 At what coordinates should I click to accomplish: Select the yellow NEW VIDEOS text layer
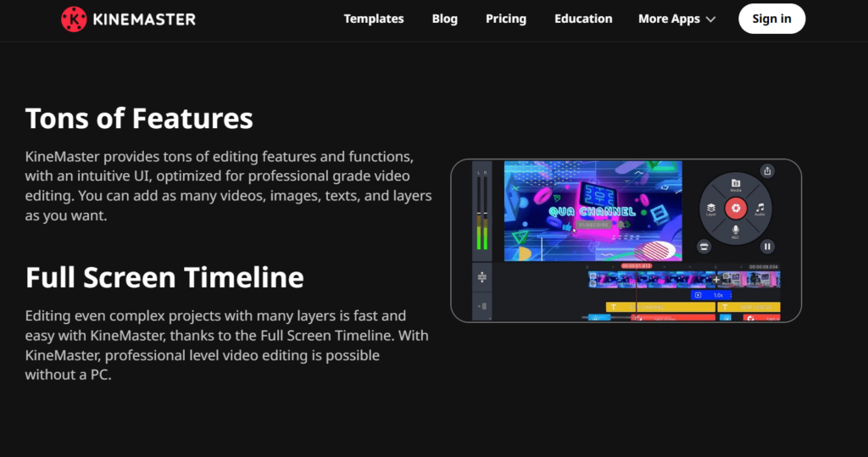point(749,307)
